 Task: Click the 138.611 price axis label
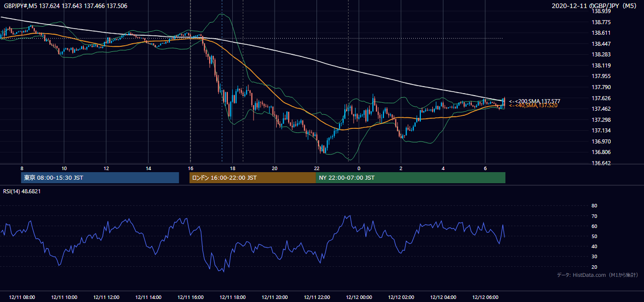[602, 33]
